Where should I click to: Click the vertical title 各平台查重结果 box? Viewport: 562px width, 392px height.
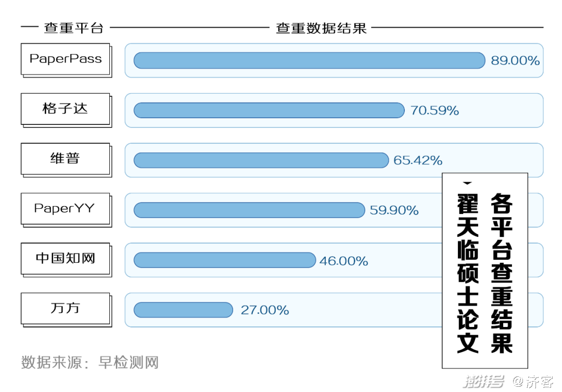pos(484,270)
